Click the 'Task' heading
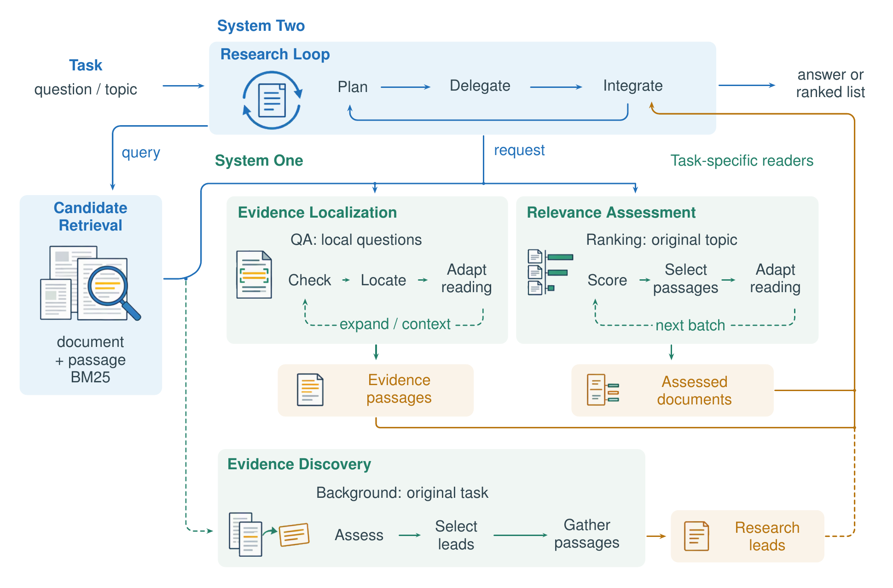893x588 pixels. pyautogui.click(x=86, y=65)
